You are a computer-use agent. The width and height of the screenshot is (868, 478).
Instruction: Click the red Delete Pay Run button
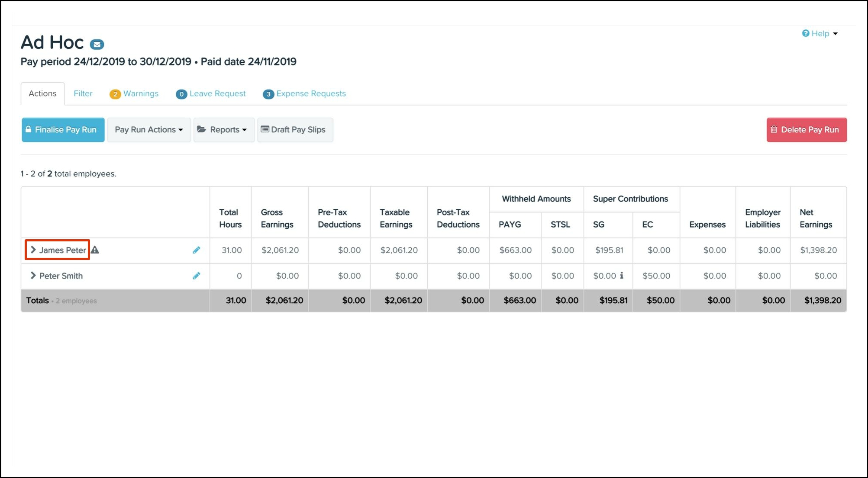(x=806, y=130)
